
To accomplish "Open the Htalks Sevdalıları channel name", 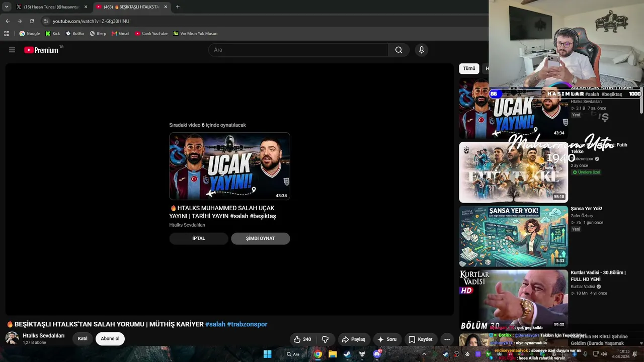I will [x=44, y=336].
